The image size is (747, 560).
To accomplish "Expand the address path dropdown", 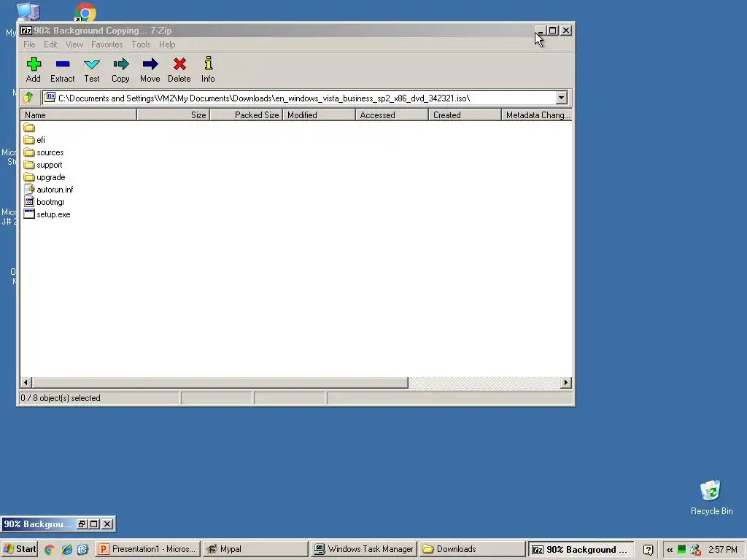I will click(x=561, y=98).
